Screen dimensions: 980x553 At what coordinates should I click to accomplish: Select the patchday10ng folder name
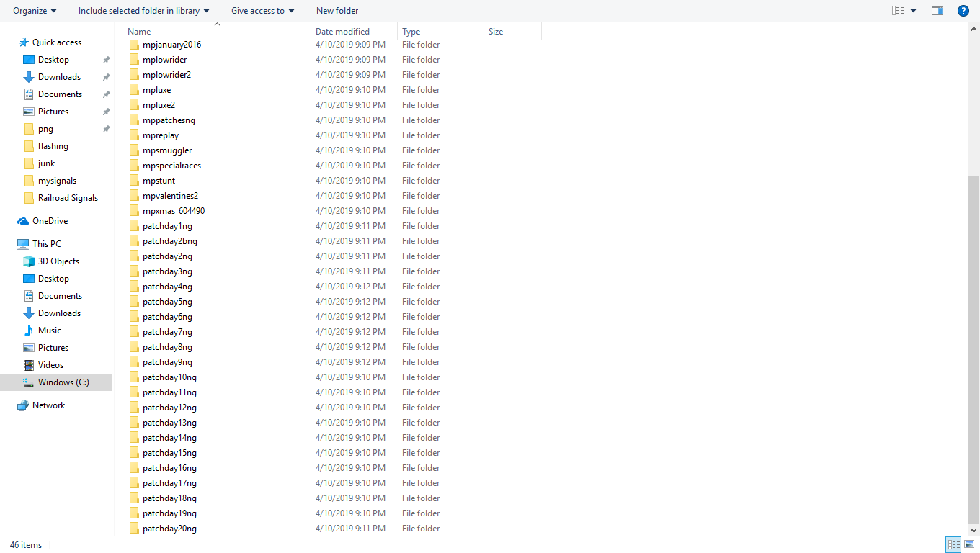[x=169, y=377]
